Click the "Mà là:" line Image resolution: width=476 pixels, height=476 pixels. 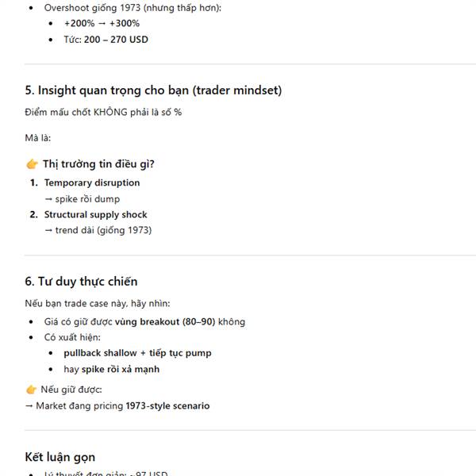pyautogui.click(x=38, y=138)
